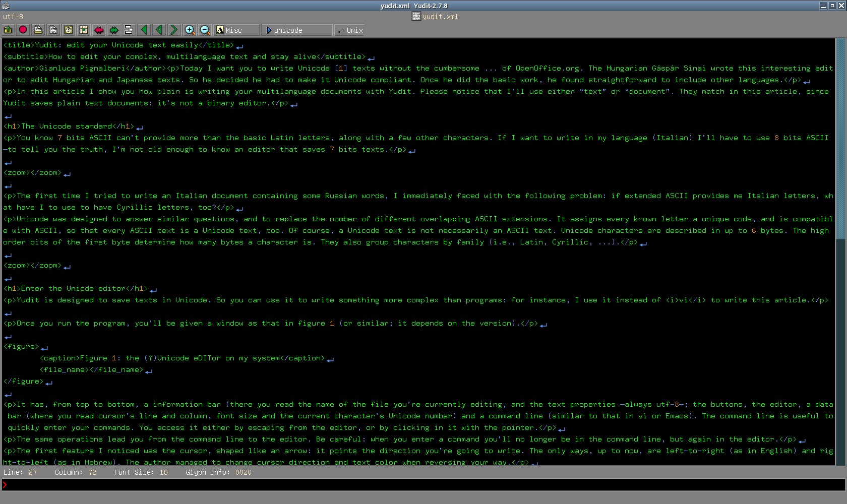
Task: Click the document embedding boxes icon
Action: pyautogui.click(x=129, y=30)
